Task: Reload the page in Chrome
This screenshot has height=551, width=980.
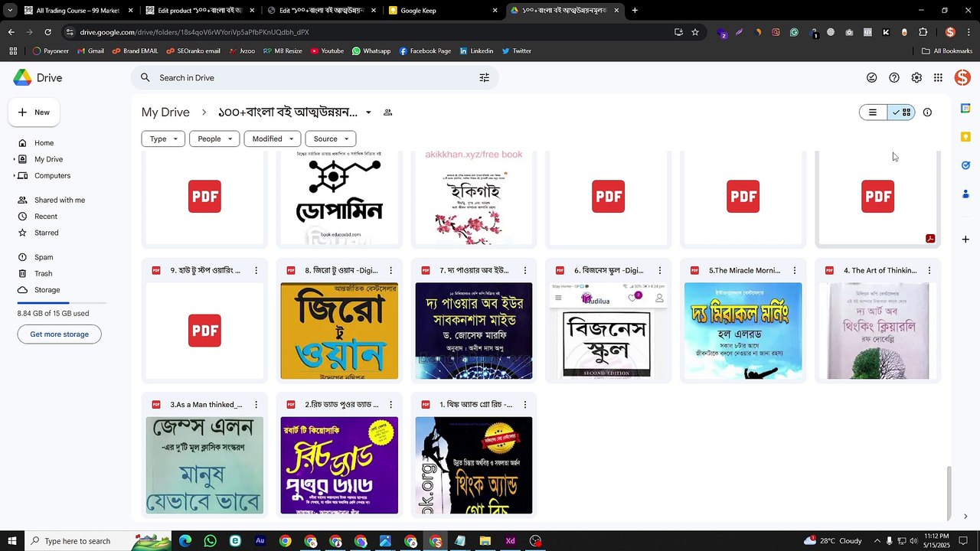Action: tap(47, 32)
